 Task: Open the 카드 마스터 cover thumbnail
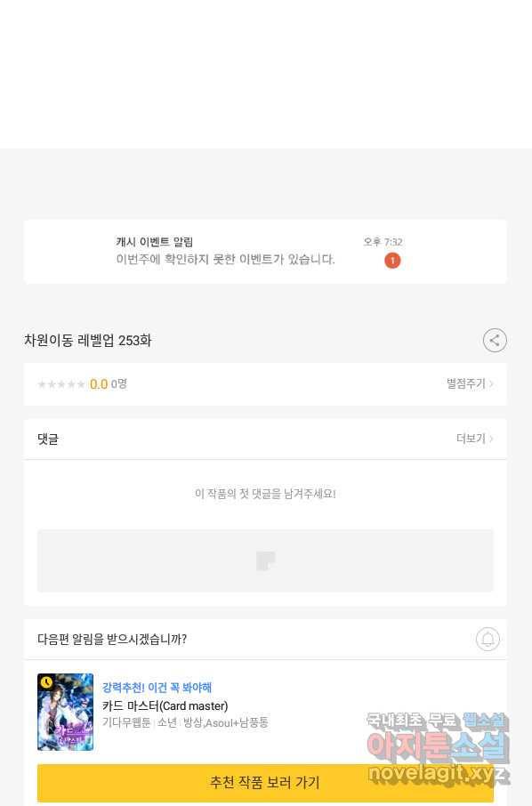tap(65, 712)
